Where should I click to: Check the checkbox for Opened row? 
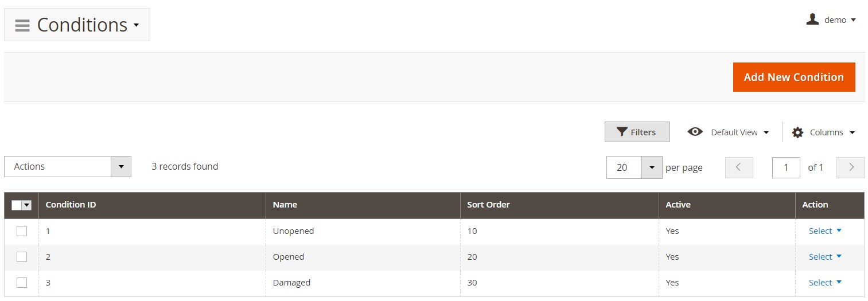pos(22,257)
